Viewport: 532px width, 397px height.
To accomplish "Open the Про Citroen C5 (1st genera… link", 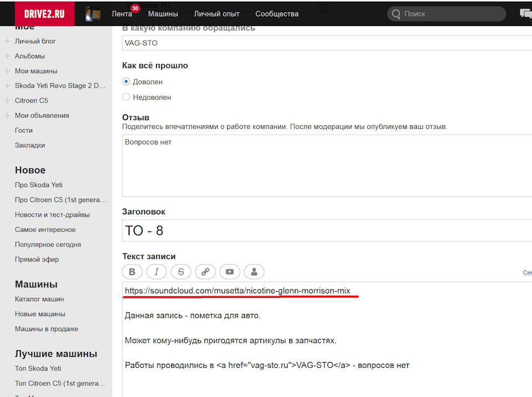I will (61, 200).
